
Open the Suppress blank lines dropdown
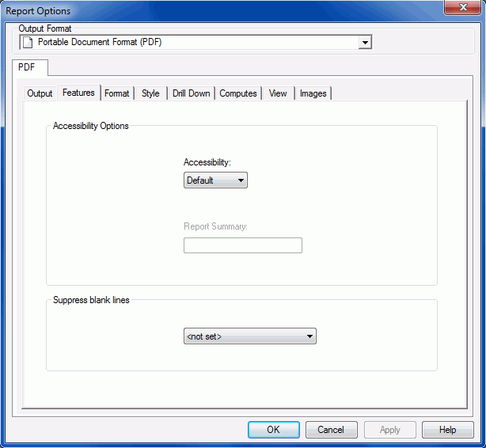(x=250, y=336)
